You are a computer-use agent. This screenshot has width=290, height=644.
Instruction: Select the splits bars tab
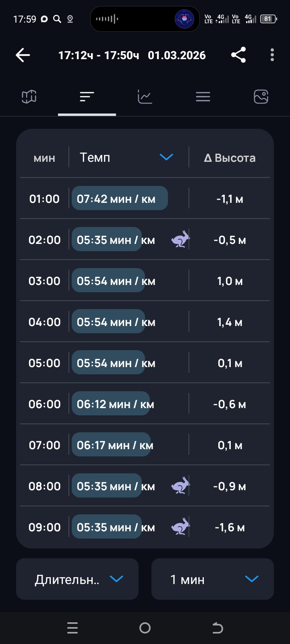pyautogui.click(x=87, y=97)
